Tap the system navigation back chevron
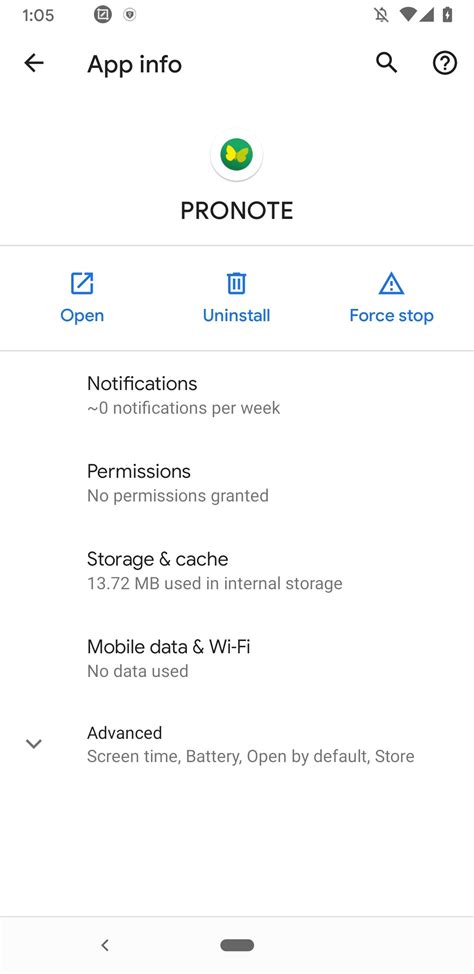The image size is (474, 974). click(105, 945)
